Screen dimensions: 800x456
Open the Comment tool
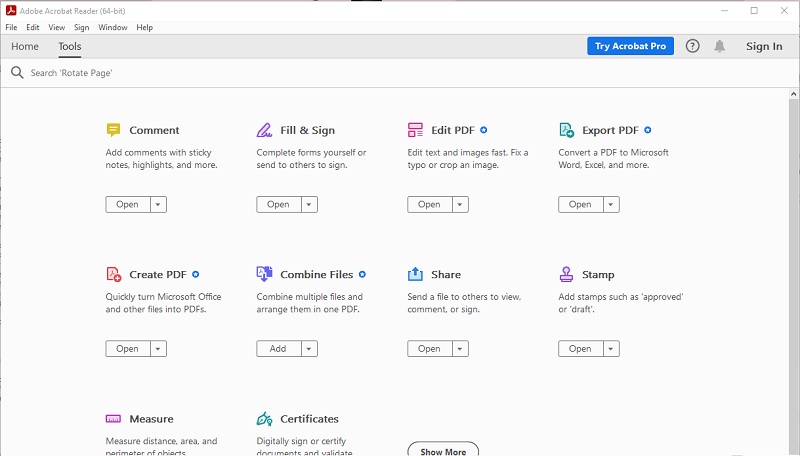point(128,205)
